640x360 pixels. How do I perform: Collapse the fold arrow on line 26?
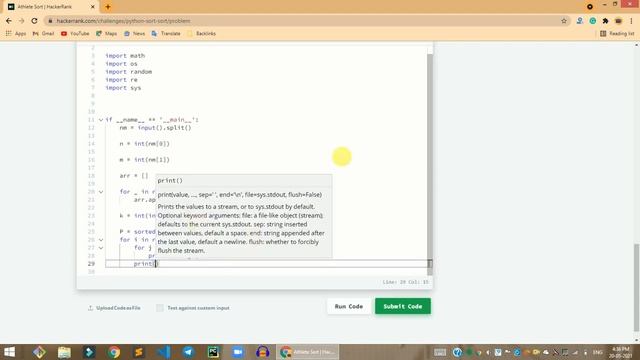pos(101,240)
